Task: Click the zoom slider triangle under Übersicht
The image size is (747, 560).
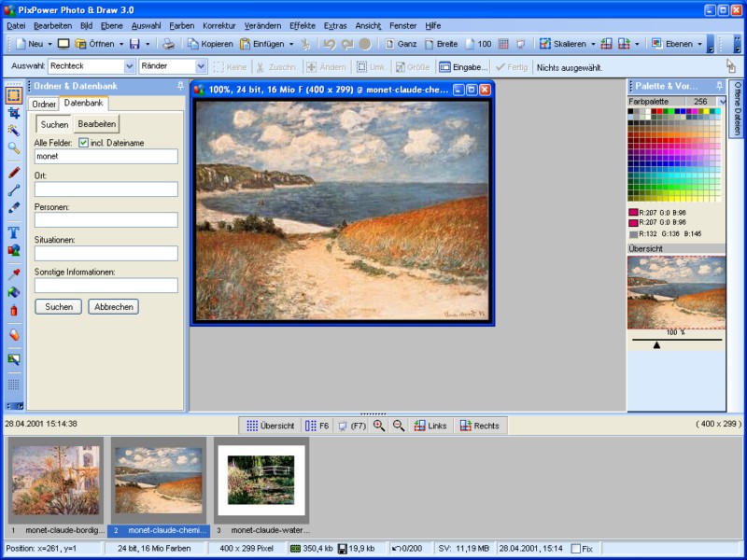Action: [656, 344]
